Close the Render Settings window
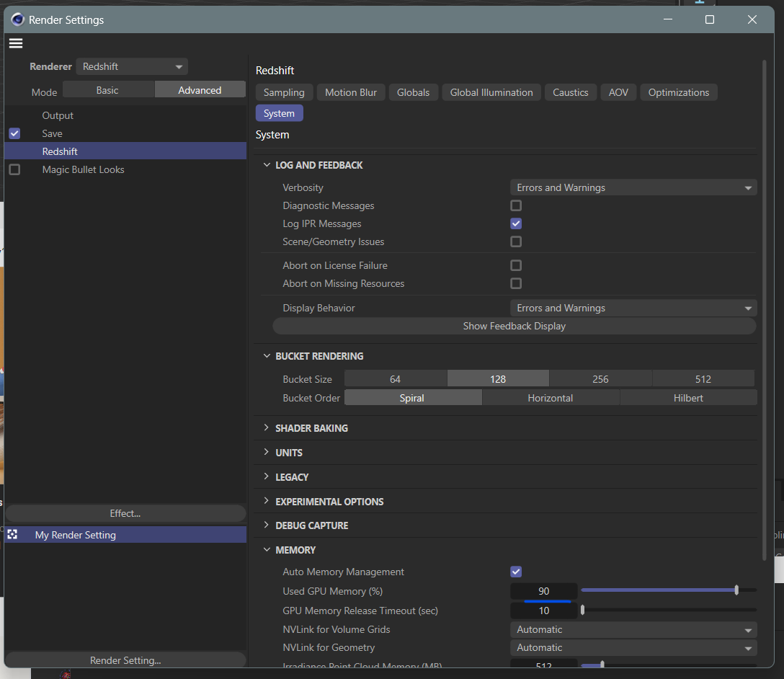The width and height of the screenshot is (784, 679). point(752,19)
